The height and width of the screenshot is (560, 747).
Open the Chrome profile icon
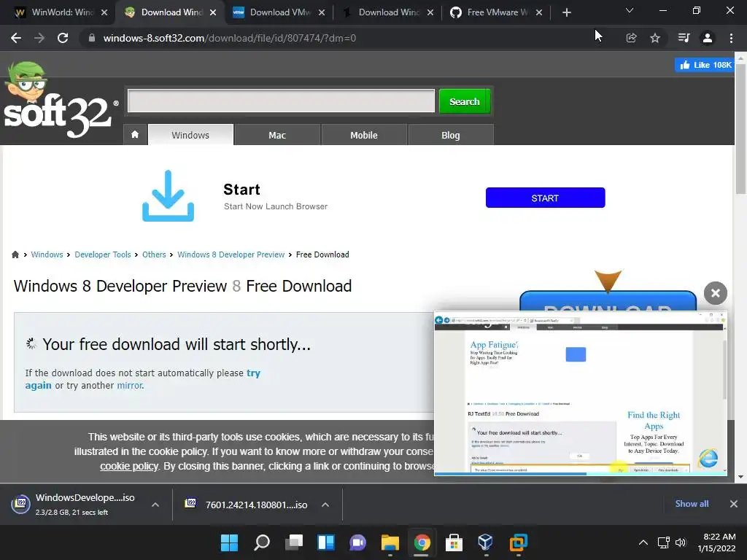708,38
